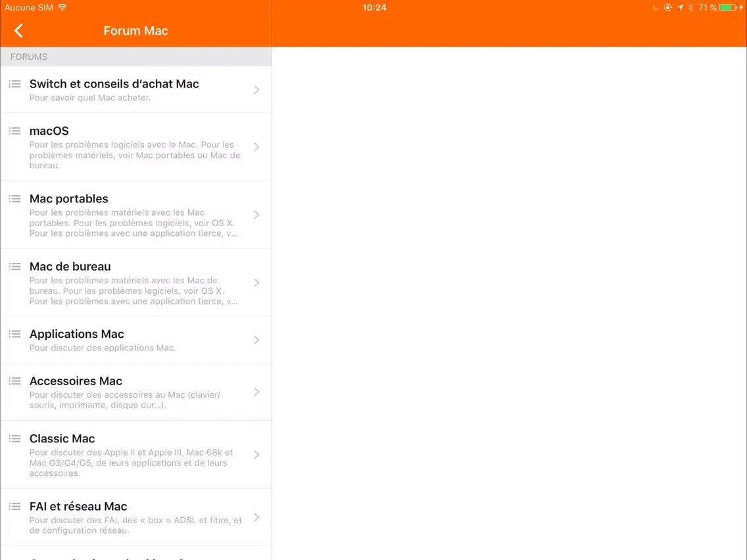
Task: Open Accessoires Mac using its right chevron
Action: (x=256, y=392)
